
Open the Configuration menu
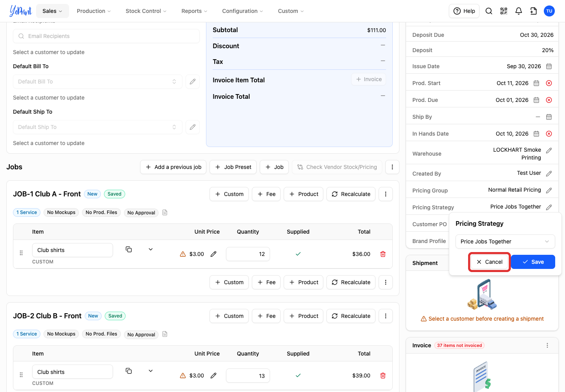tap(242, 11)
